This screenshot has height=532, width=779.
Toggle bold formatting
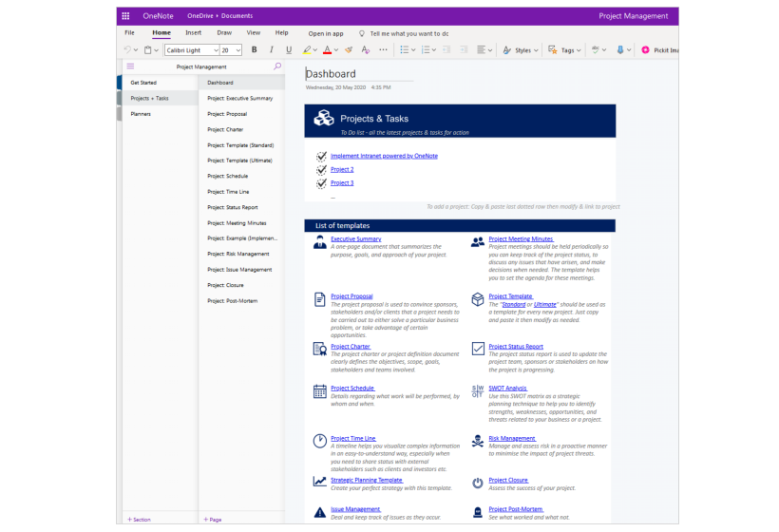click(x=255, y=49)
